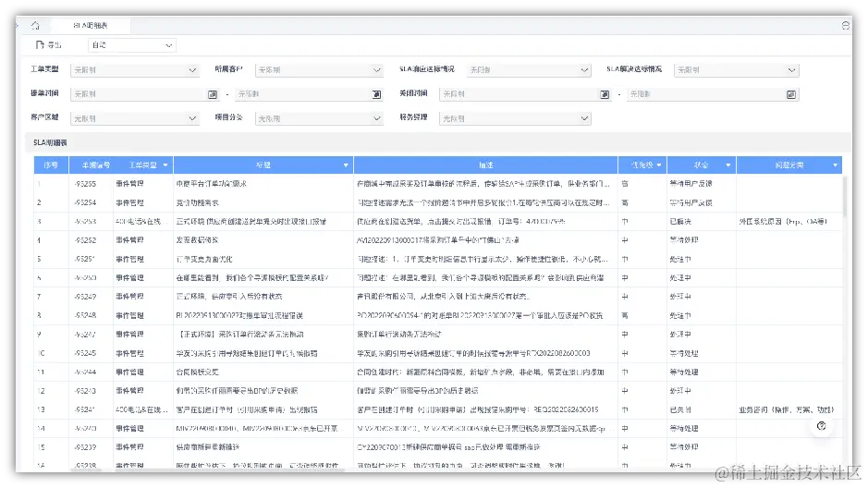Expand the 服务经理 filter dropdown
Viewport: 868px width, 488px height.
[516, 118]
